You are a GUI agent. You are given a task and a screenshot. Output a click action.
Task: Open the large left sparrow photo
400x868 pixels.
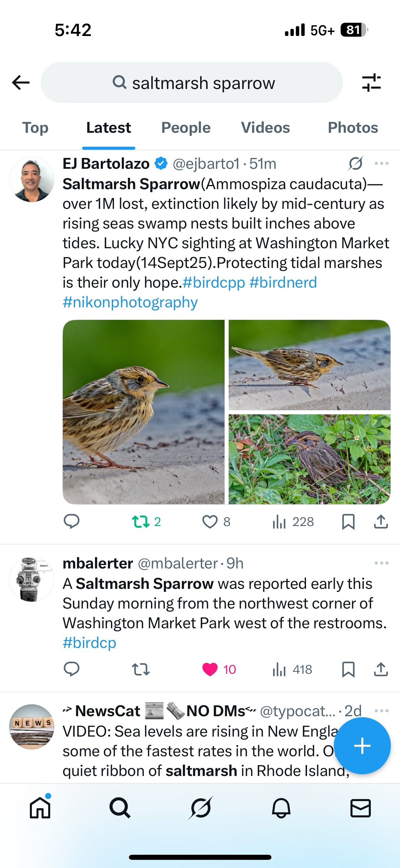[144, 412]
